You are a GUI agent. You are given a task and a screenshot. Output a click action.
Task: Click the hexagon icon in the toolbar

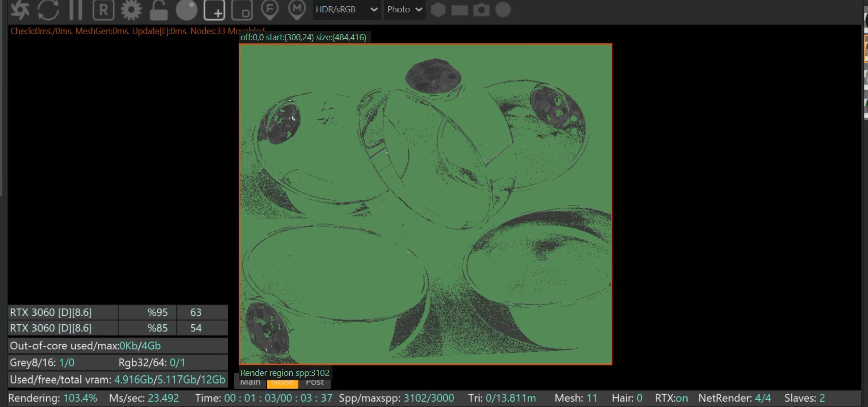pyautogui.click(x=438, y=10)
